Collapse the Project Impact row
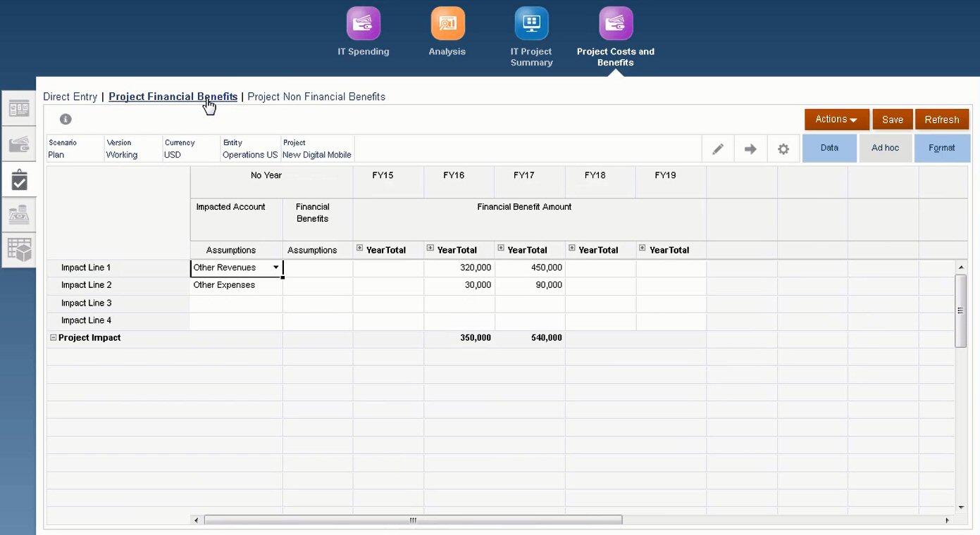This screenshot has height=535, width=980. (53, 337)
